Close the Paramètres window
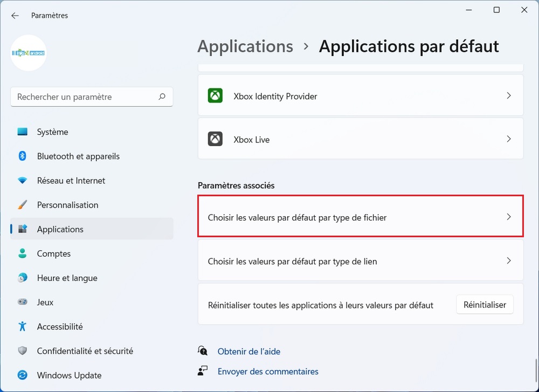 (524, 10)
